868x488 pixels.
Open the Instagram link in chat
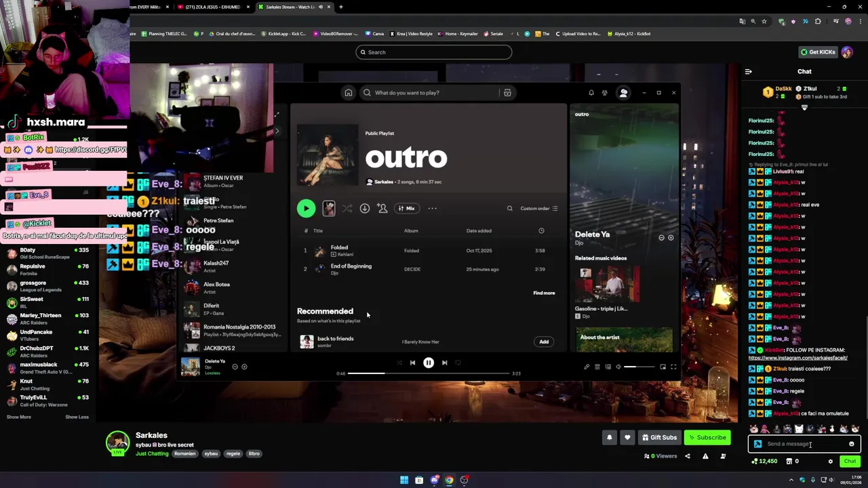[x=797, y=358]
